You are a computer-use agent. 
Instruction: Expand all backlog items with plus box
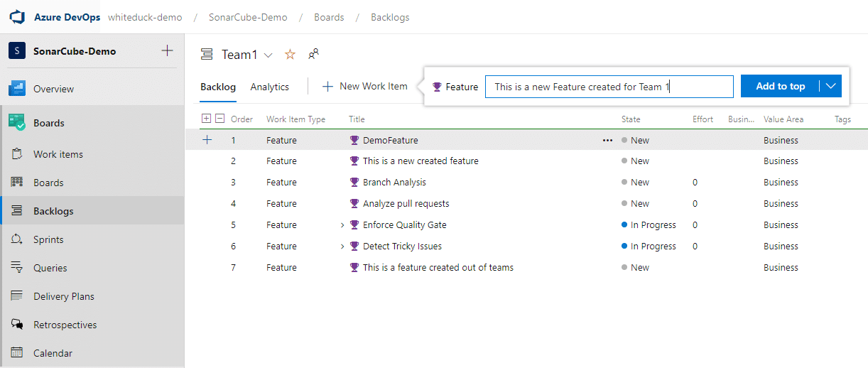(x=207, y=119)
